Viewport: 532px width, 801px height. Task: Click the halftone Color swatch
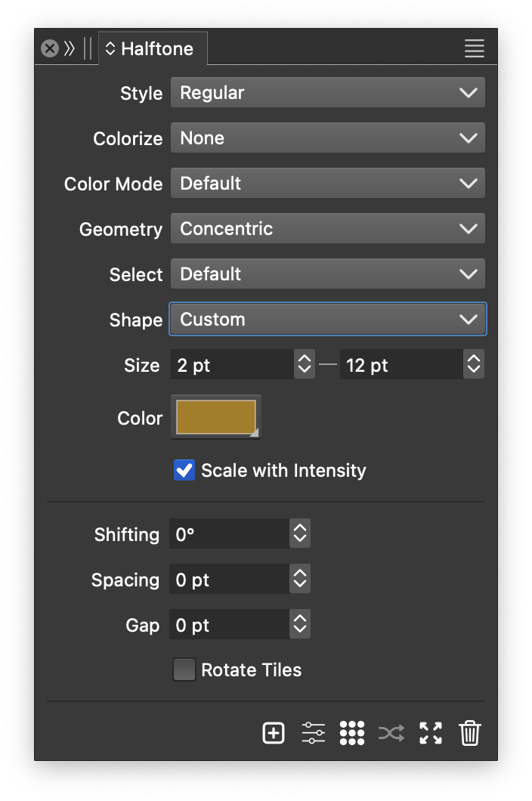(x=216, y=417)
